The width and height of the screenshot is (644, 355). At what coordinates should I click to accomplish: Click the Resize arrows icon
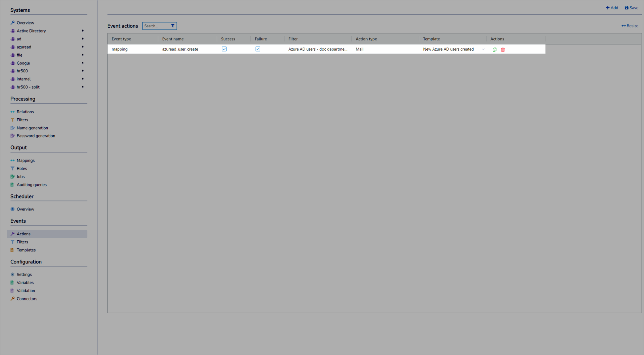click(x=623, y=26)
